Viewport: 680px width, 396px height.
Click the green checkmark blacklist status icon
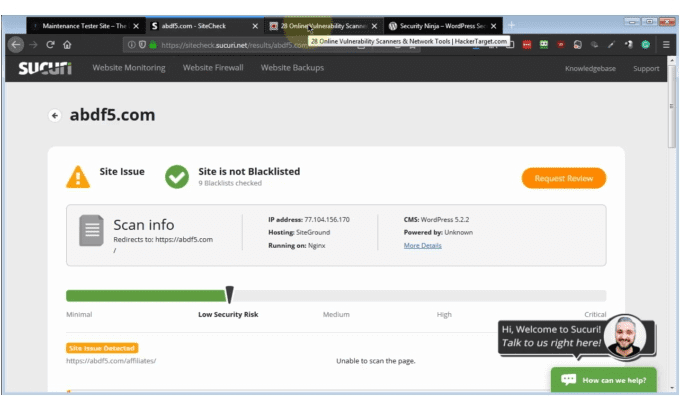coord(177,177)
